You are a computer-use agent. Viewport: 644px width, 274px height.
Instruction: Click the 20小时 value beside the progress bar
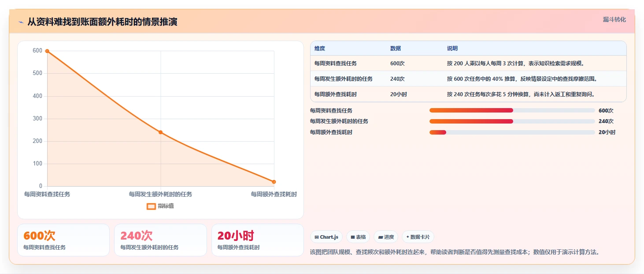pyautogui.click(x=607, y=132)
